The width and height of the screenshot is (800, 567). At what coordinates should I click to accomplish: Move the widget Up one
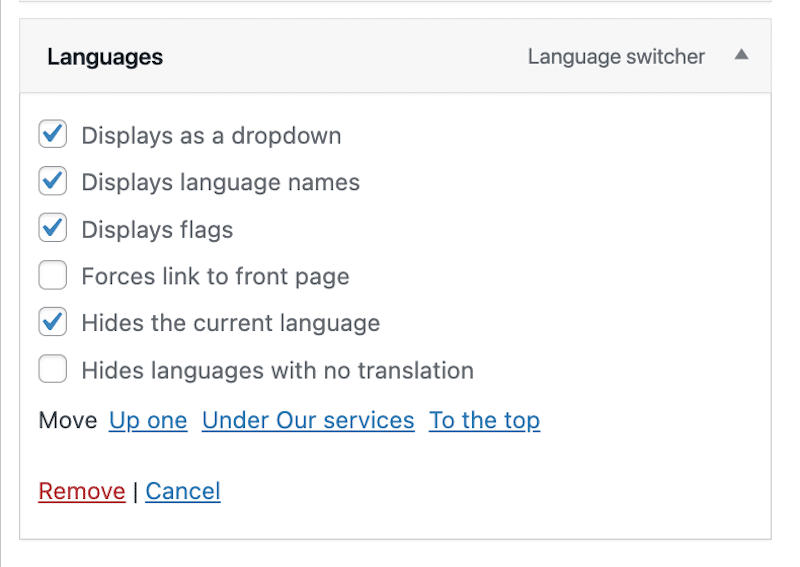148,421
